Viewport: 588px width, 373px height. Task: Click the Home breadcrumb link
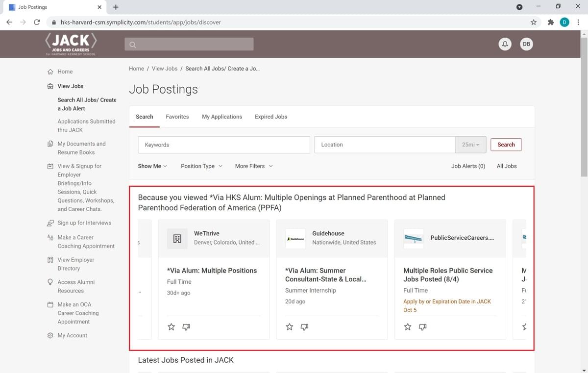(x=136, y=69)
